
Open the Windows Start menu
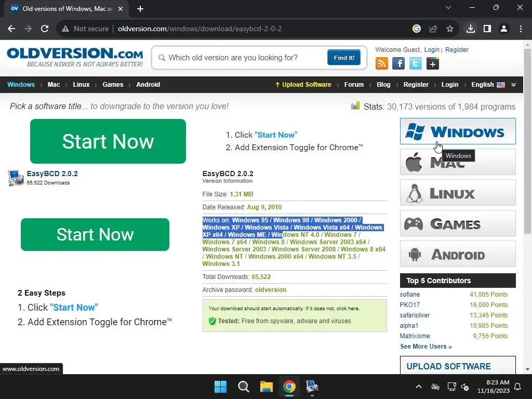(220, 387)
